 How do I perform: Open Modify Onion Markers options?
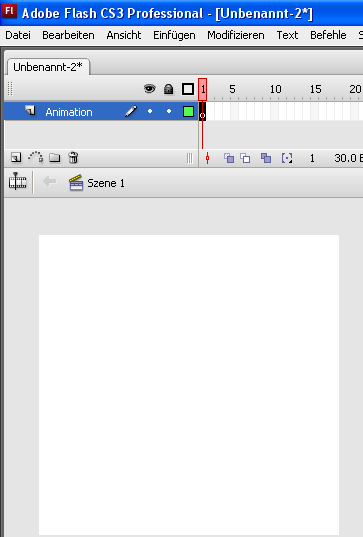pos(287,158)
